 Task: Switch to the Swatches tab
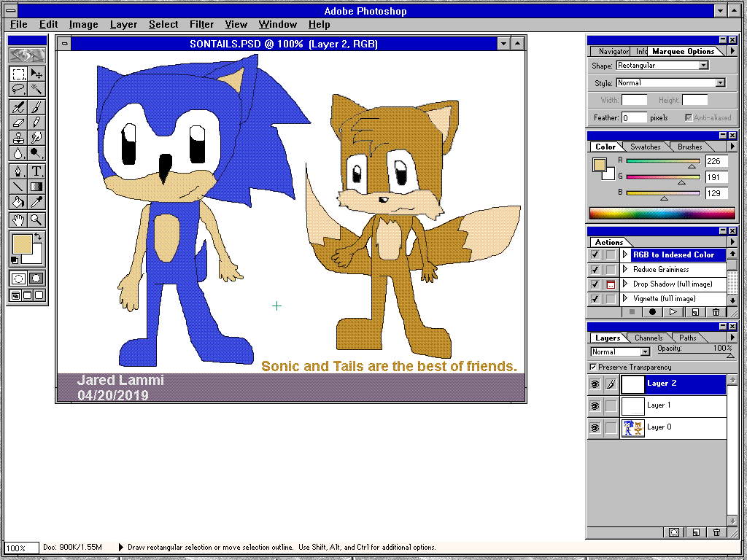tap(645, 147)
